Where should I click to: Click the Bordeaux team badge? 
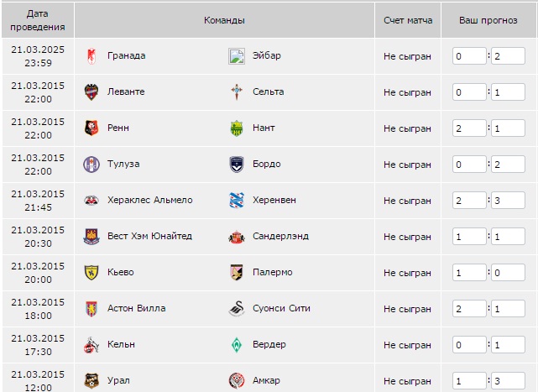237,165
